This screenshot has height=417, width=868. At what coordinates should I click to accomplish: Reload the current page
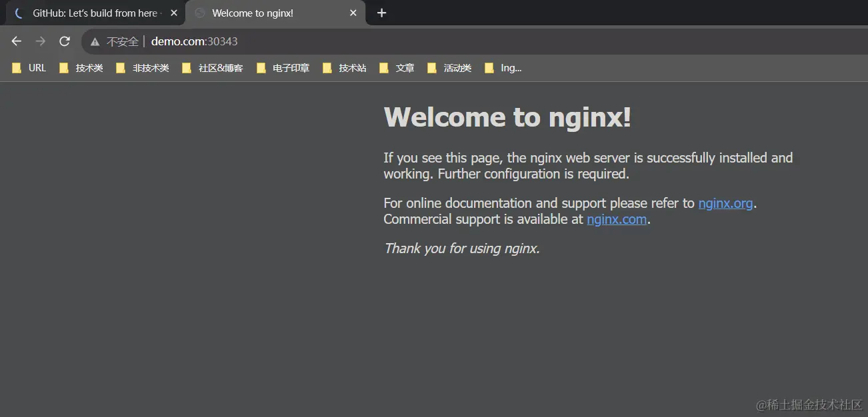click(65, 41)
